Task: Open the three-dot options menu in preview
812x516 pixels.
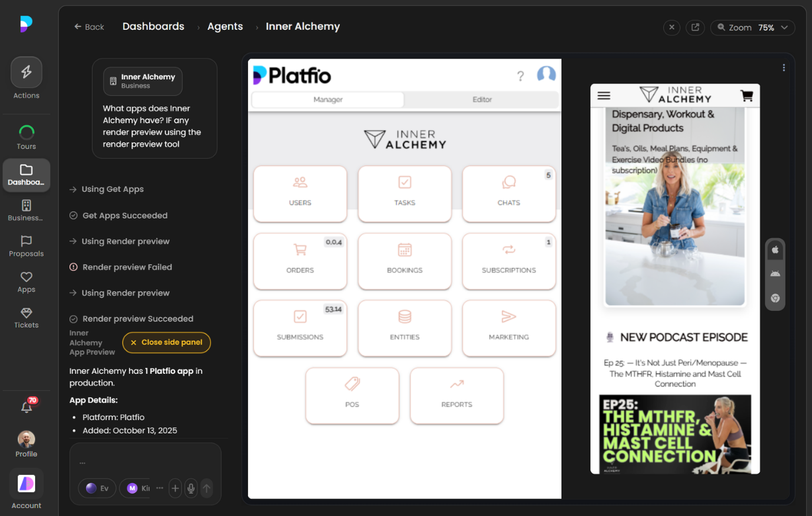Action: tap(784, 67)
